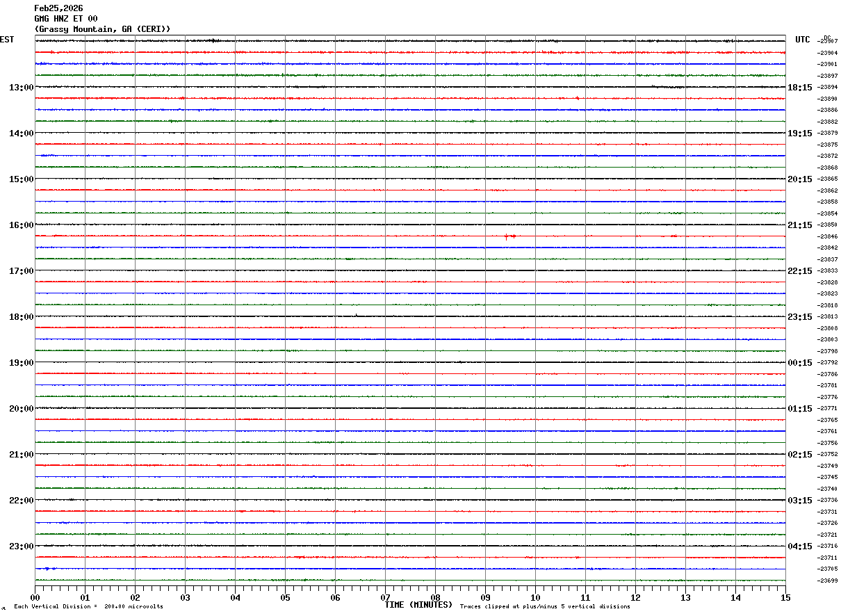
Task: Select the Feb25,2026 date header
Action: point(58,8)
